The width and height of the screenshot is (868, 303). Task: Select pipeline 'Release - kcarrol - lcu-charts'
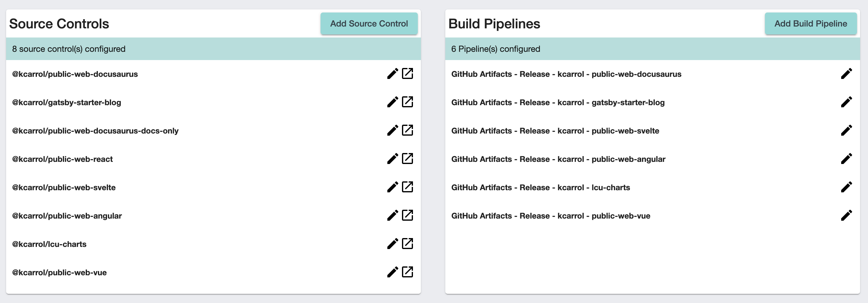click(541, 187)
